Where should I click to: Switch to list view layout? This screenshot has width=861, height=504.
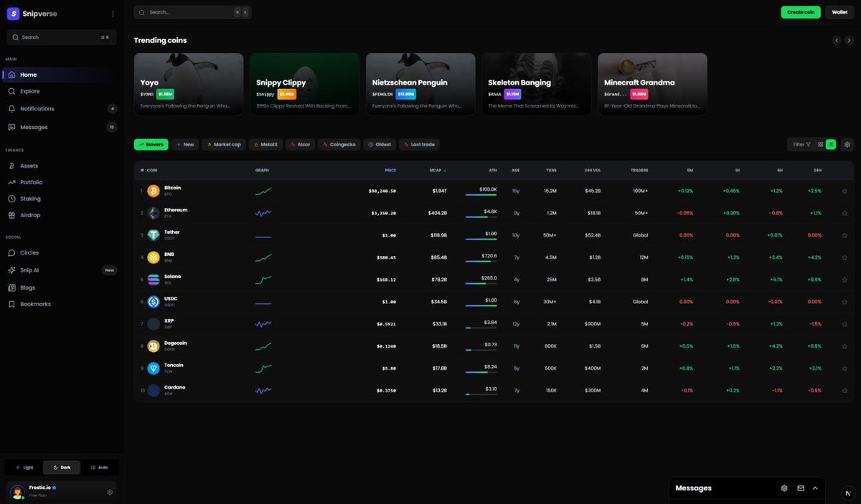pos(831,144)
